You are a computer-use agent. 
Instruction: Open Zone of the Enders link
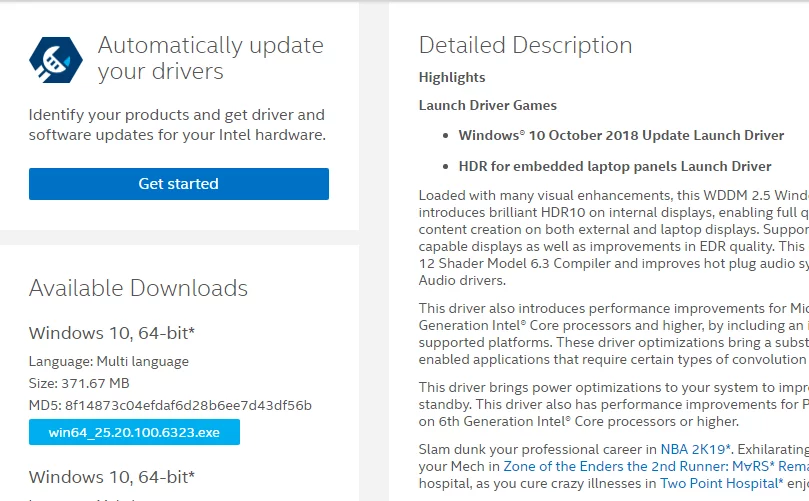[x=656, y=466]
